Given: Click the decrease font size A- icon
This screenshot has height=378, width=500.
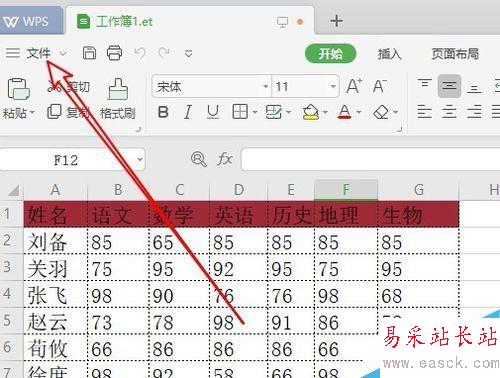Looking at the screenshot, I should [x=380, y=86].
